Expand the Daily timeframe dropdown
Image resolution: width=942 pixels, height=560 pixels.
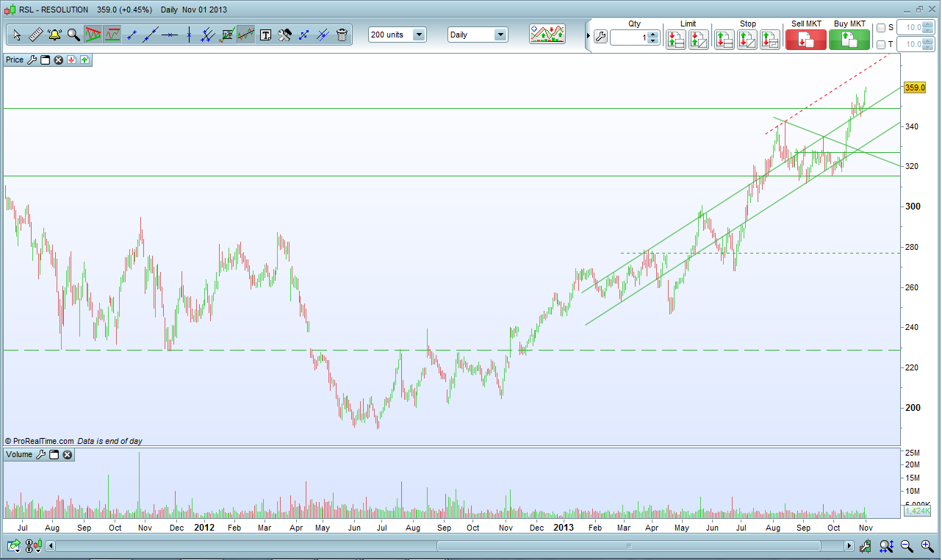[478, 35]
